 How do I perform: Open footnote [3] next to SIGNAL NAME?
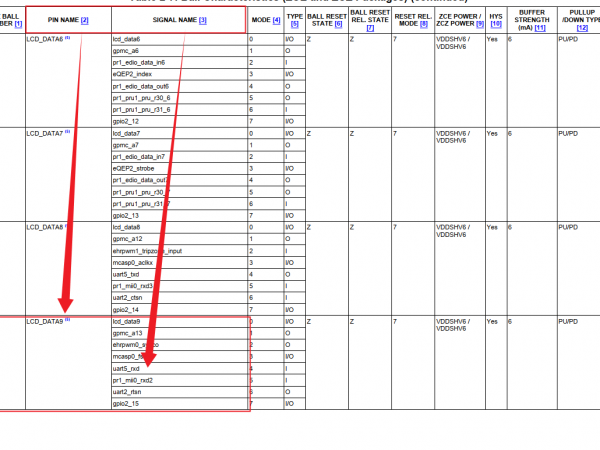click(203, 20)
